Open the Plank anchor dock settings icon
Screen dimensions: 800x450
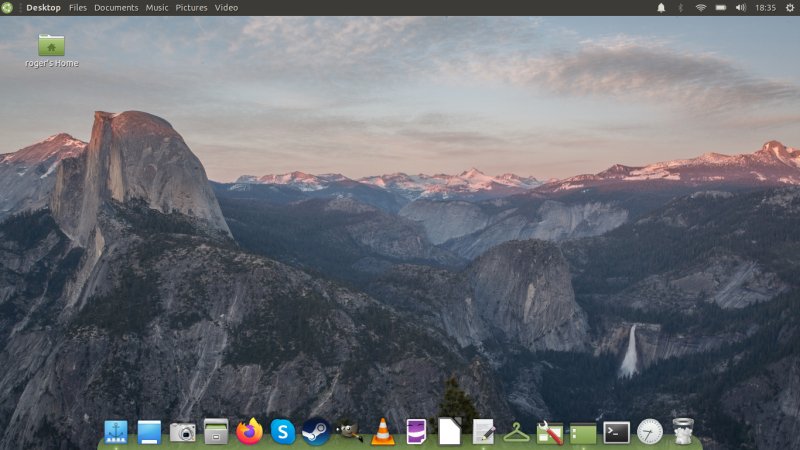116,432
